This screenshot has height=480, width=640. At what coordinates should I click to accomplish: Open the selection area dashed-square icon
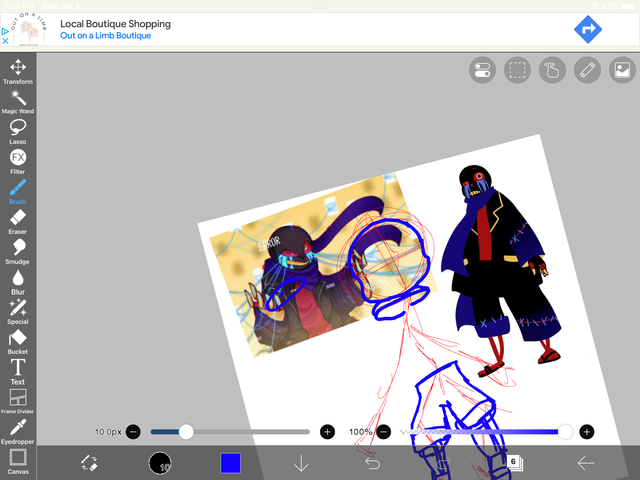[518, 70]
